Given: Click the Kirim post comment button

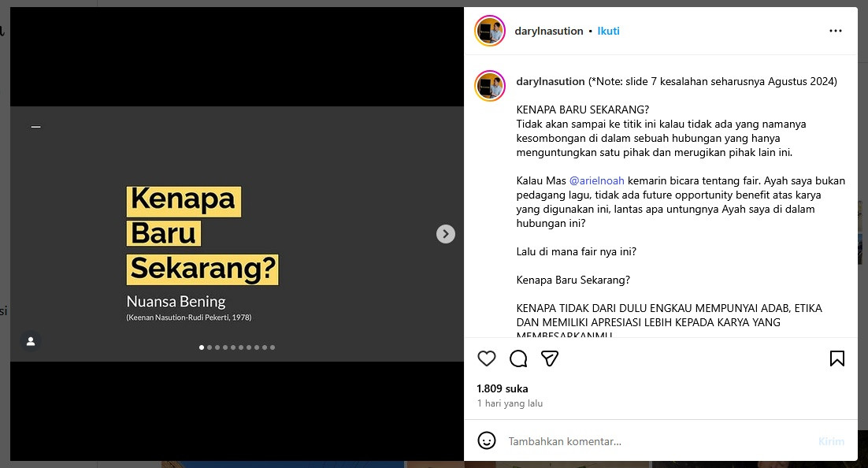Looking at the screenshot, I should click(x=832, y=441).
